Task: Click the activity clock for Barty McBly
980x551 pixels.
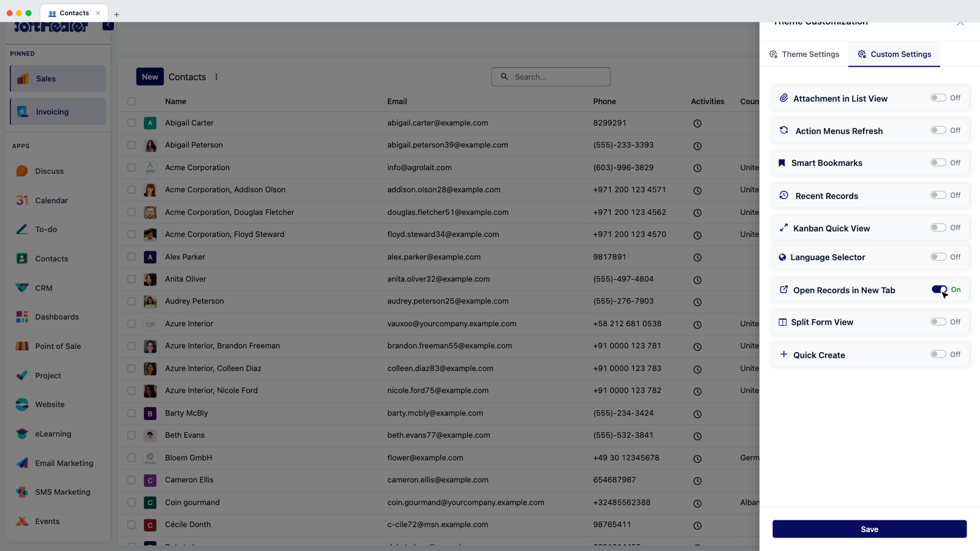Action: pos(697,414)
